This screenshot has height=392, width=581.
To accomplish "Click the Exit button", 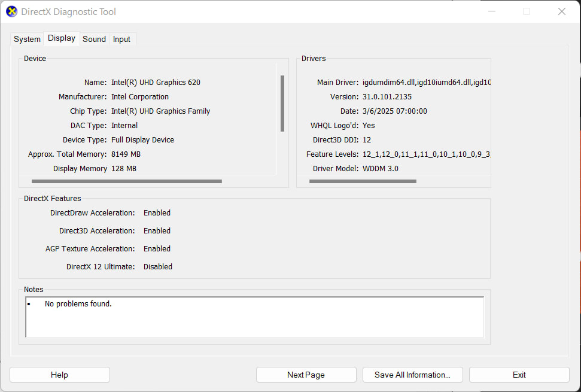I will pos(519,375).
